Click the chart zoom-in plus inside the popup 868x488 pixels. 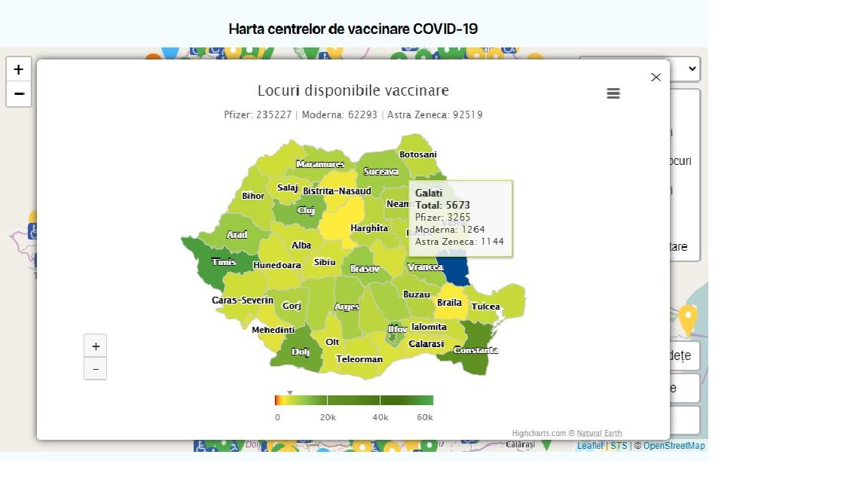pos(95,346)
